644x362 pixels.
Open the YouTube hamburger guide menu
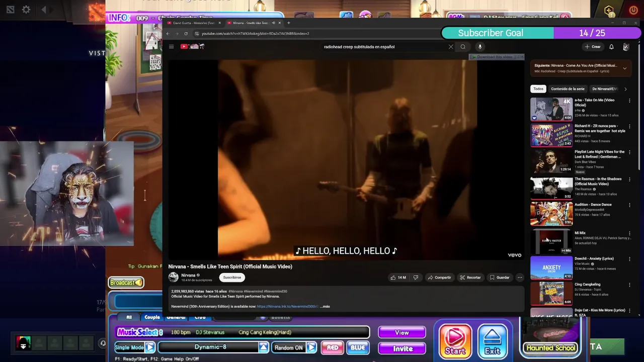click(x=171, y=47)
